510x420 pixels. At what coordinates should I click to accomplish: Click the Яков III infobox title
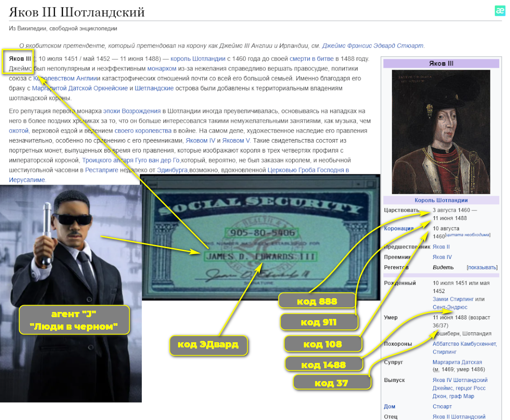pyautogui.click(x=441, y=64)
